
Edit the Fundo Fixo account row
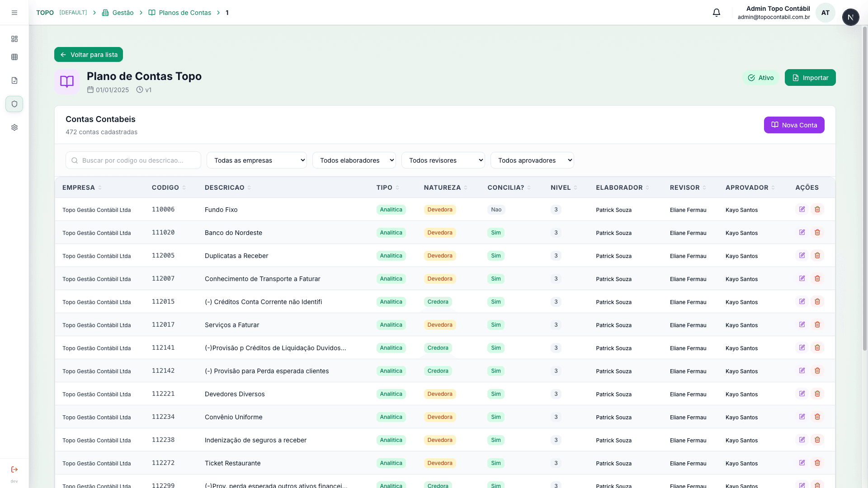tap(802, 209)
